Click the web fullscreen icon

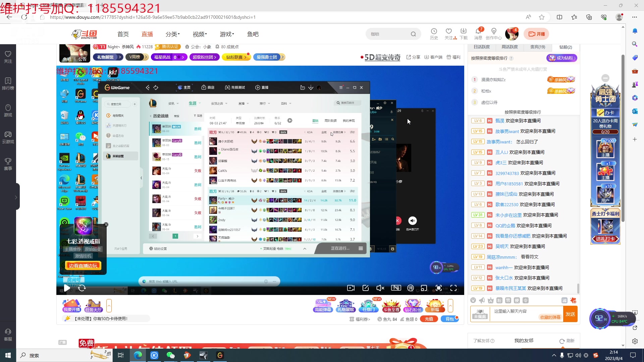click(x=438, y=288)
